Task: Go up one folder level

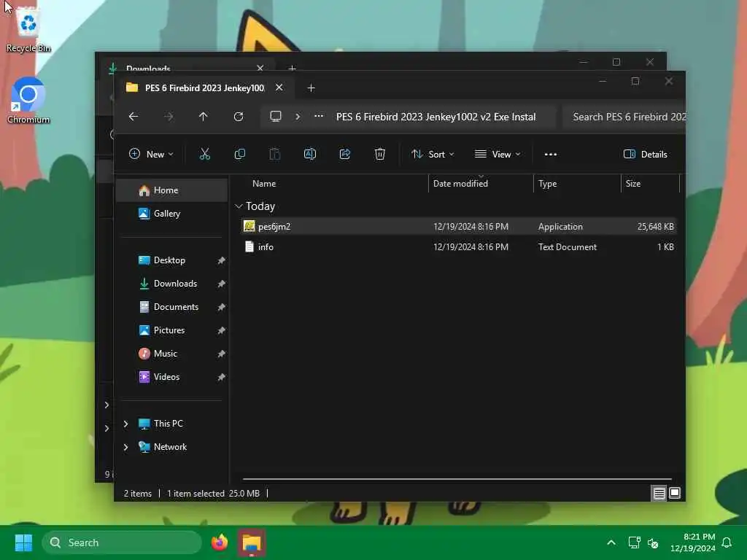Action: [x=204, y=117]
